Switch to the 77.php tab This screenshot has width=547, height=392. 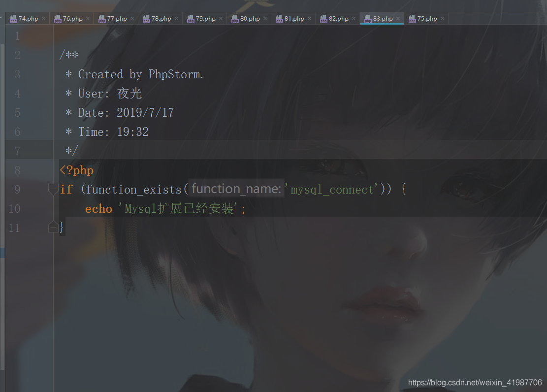[x=117, y=19]
